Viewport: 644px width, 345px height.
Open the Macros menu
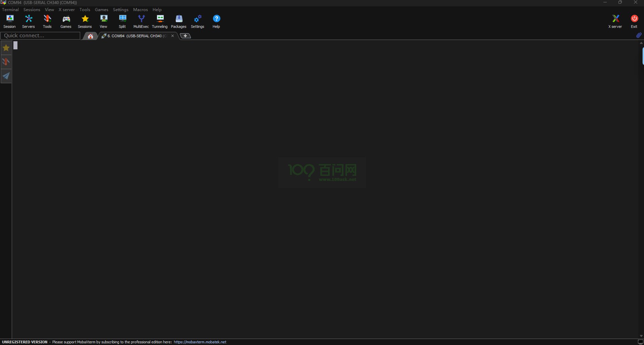(140, 10)
